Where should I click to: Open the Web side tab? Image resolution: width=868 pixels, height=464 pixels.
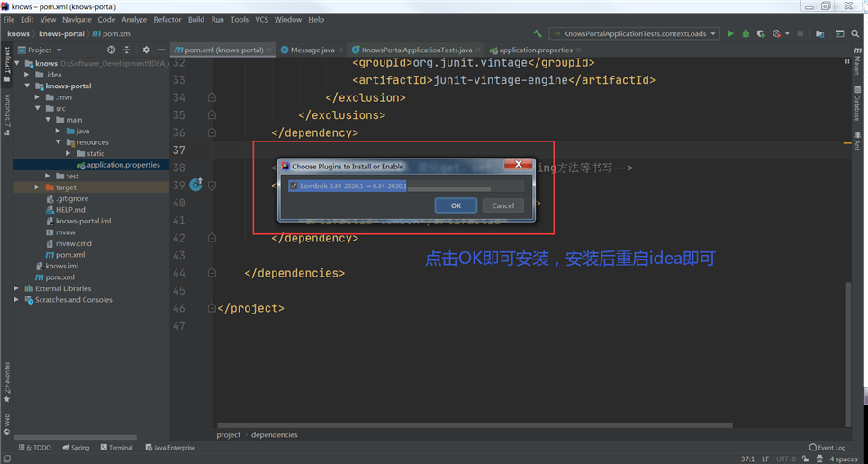6,424
